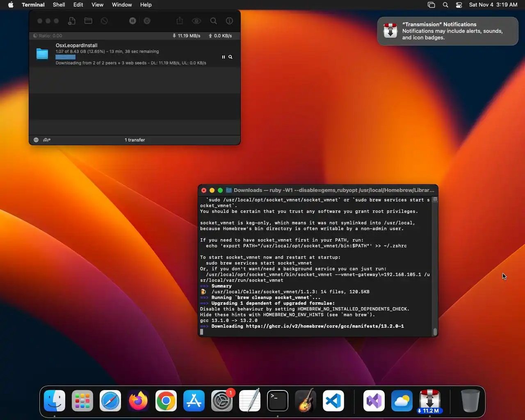Click Terminal title bar folder proxy icon
The height and width of the screenshot is (420, 525).
pos(229,190)
